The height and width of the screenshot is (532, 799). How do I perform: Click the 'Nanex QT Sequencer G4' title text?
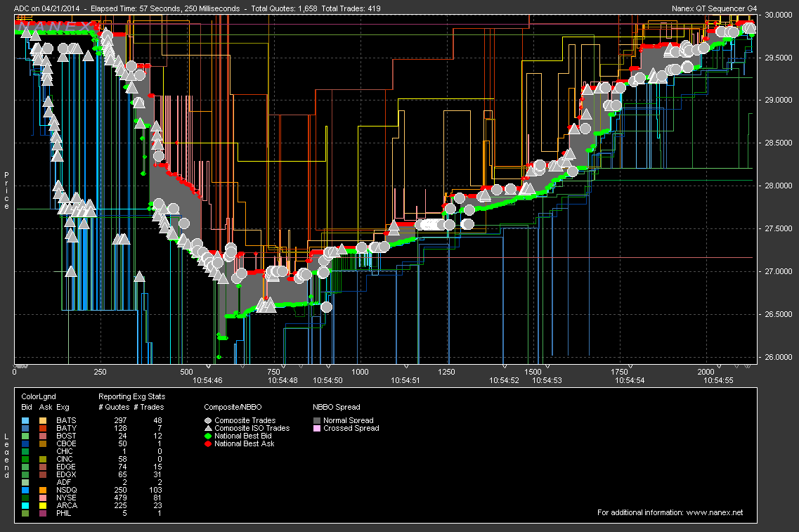click(x=715, y=8)
